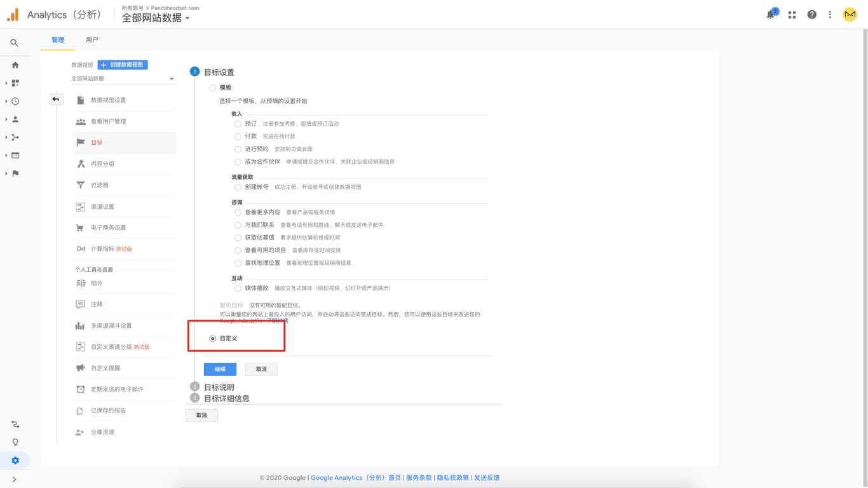
Task: Open the Discover lightbulb icon
Action: (15, 442)
